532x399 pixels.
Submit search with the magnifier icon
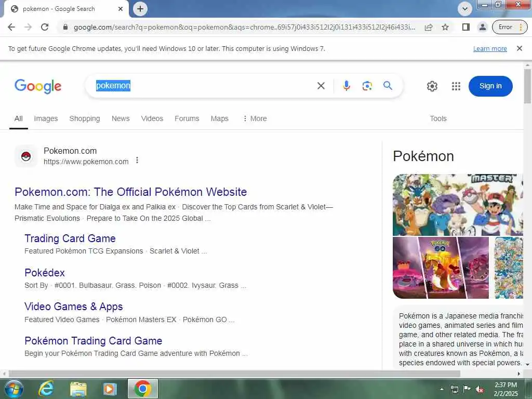click(x=388, y=86)
